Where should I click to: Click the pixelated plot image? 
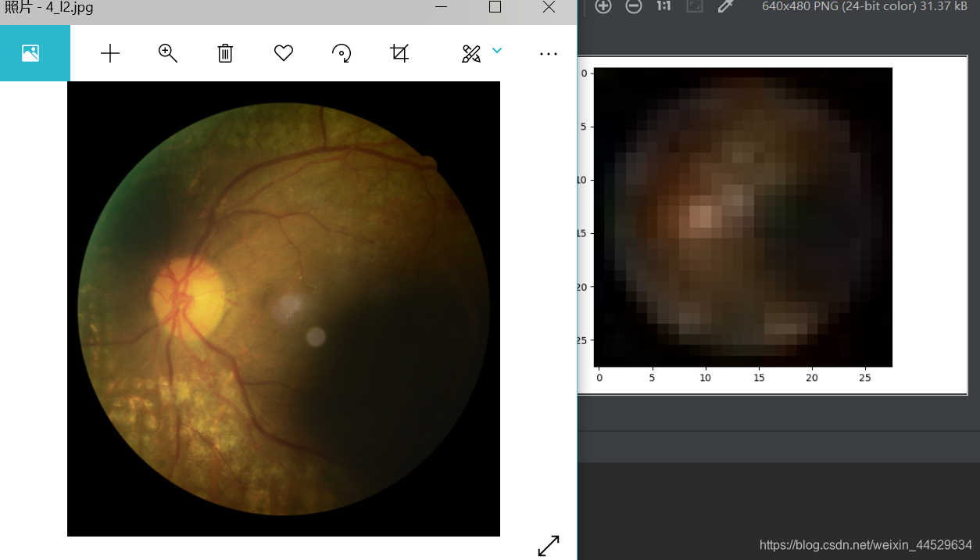743,217
